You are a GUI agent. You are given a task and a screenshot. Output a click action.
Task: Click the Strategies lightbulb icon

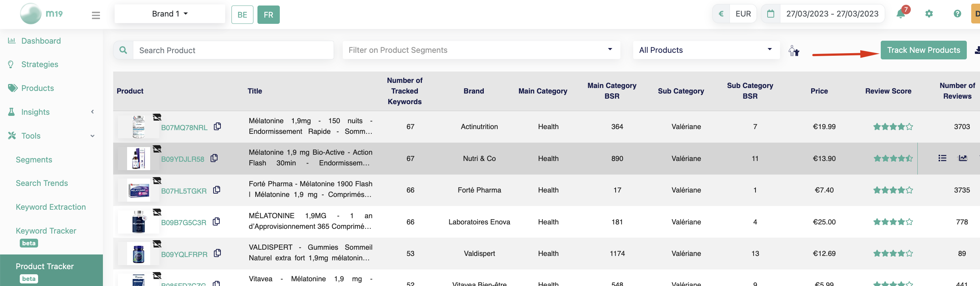coord(11,65)
